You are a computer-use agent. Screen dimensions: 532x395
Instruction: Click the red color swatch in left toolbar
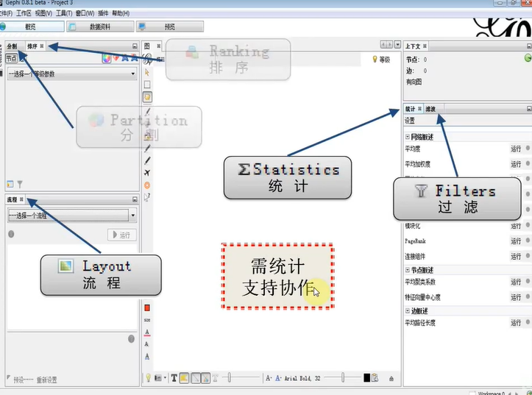tap(147, 307)
